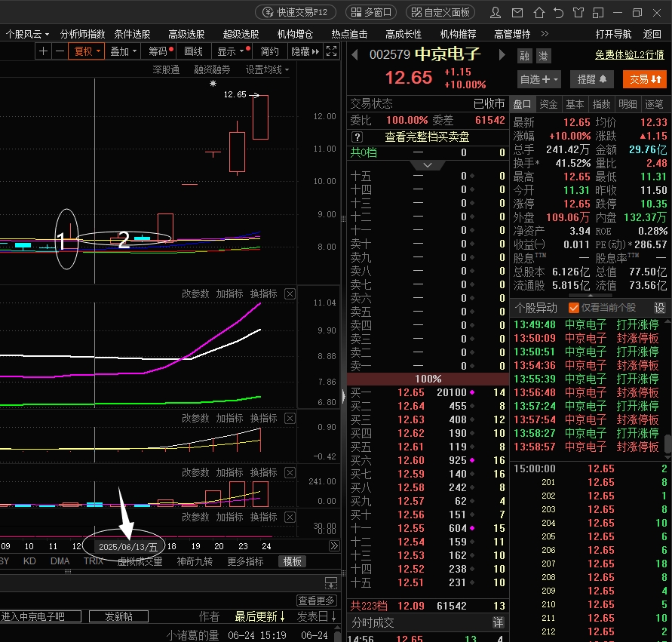
Task: Open 分析师指数 menu
Action: [x=83, y=34]
